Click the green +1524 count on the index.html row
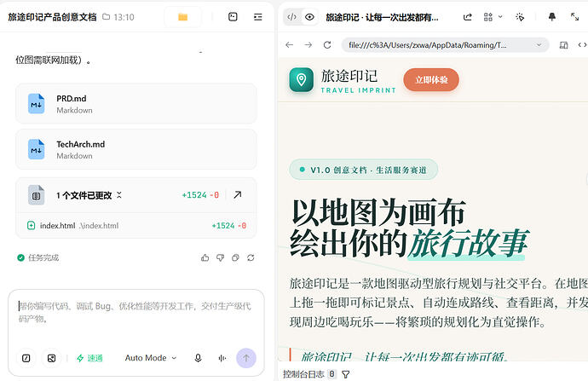The height and width of the screenshot is (381, 588). point(223,225)
